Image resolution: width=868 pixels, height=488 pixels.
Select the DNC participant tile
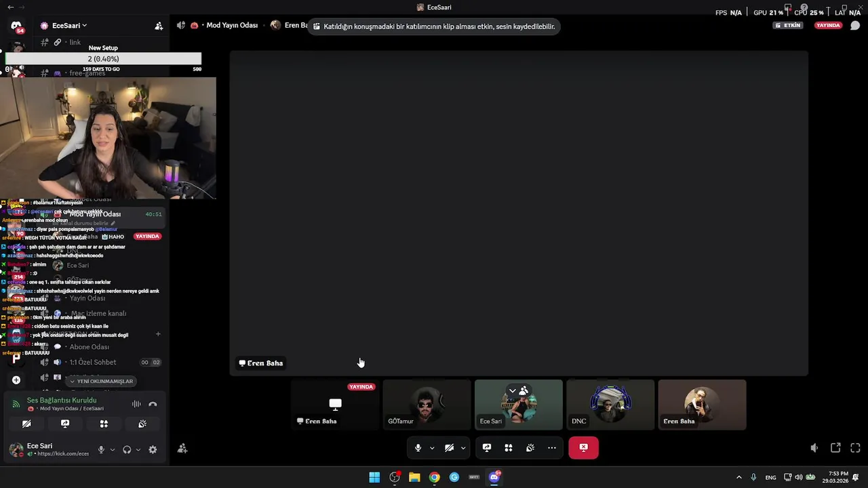[x=610, y=405]
